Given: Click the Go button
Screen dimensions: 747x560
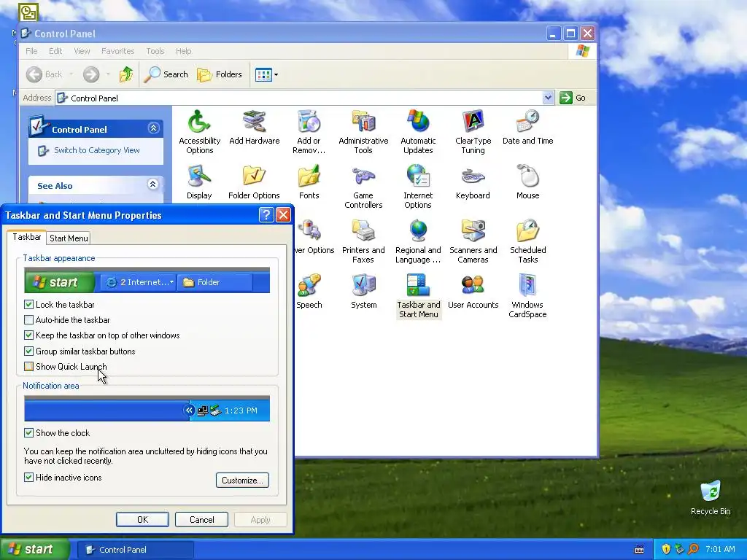Looking at the screenshot, I should (x=573, y=98).
